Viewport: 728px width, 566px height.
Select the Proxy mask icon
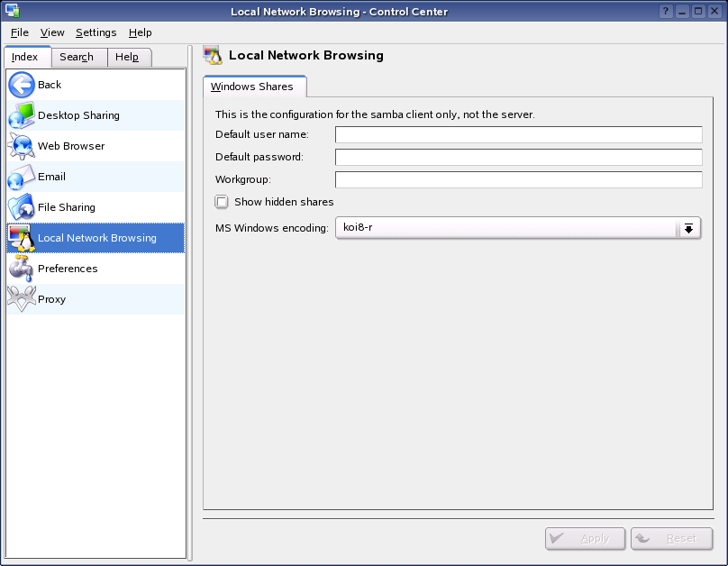22,299
